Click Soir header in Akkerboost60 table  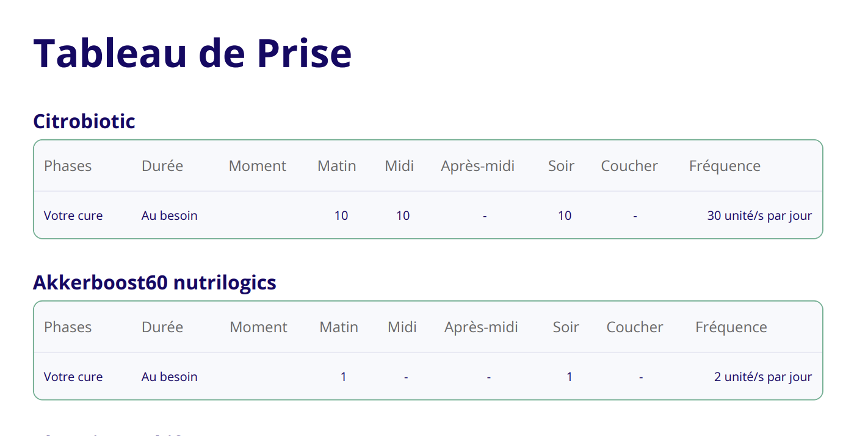pyautogui.click(x=566, y=327)
